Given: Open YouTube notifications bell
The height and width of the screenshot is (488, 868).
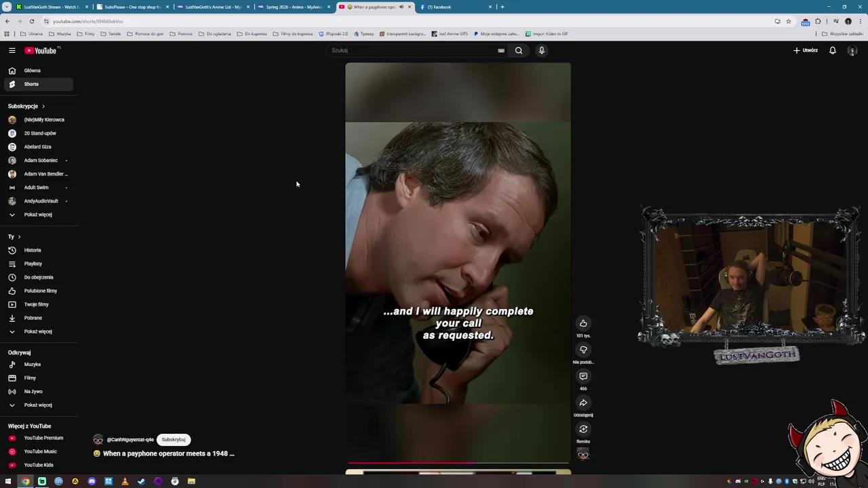Looking at the screenshot, I should (x=833, y=50).
